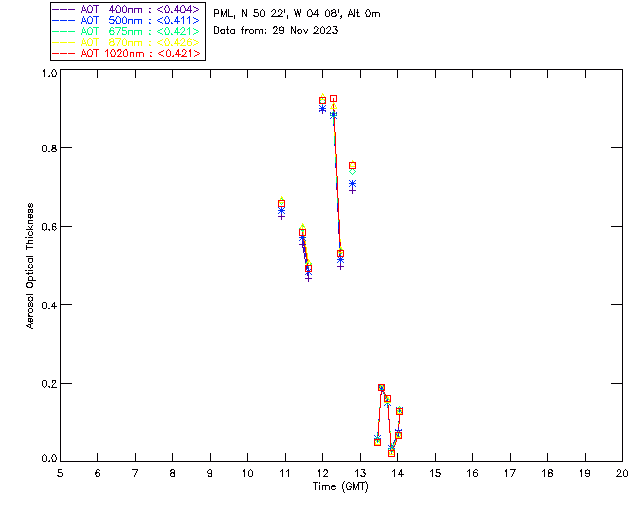Click the red square data point near 11 GMT
Image resolution: width=640 pixels, height=512 pixels.
pyautogui.click(x=281, y=203)
